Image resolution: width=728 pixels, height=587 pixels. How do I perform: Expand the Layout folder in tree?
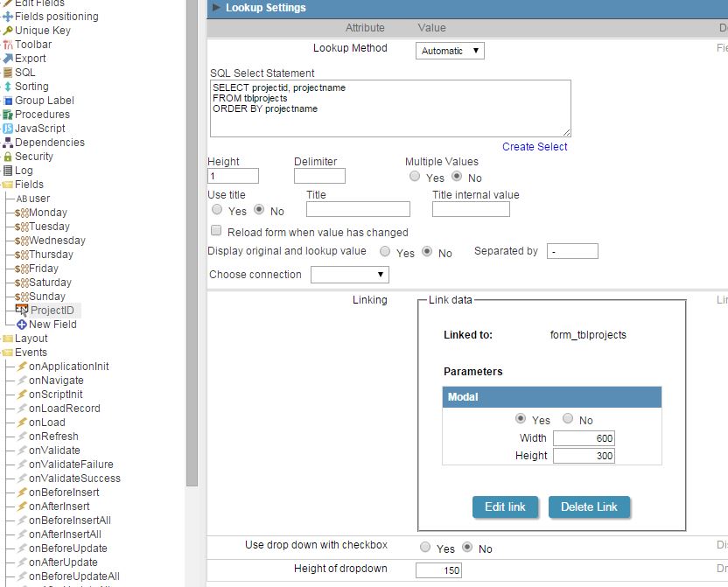pyautogui.click(x=7, y=339)
